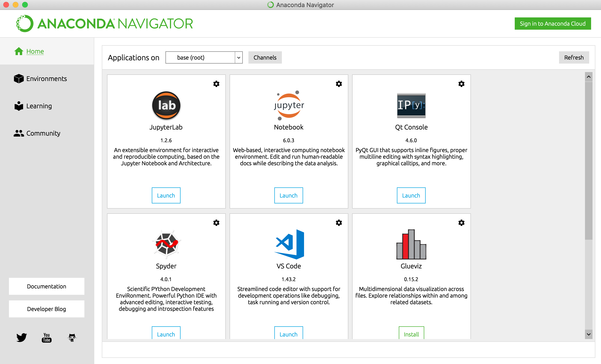Click the Community people icon
Image resolution: width=601 pixels, height=364 pixels.
pos(19,133)
